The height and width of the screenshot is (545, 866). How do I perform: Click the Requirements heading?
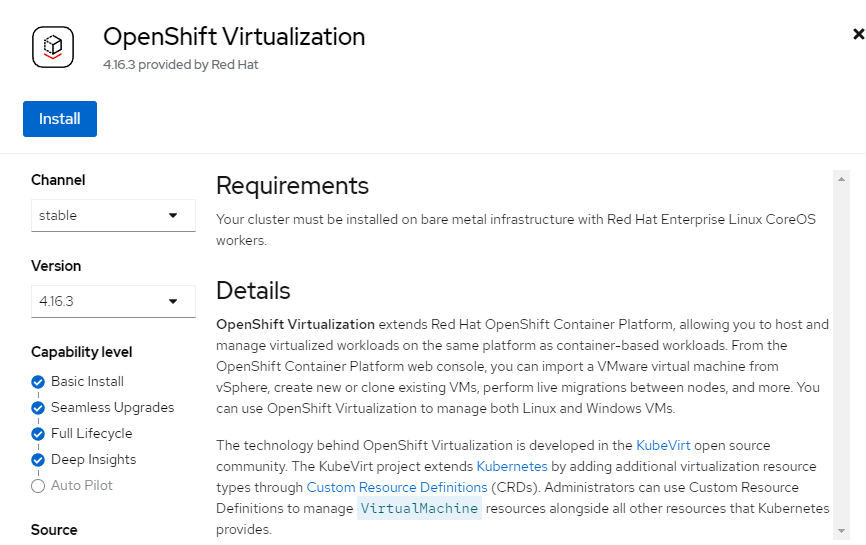[292, 186]
